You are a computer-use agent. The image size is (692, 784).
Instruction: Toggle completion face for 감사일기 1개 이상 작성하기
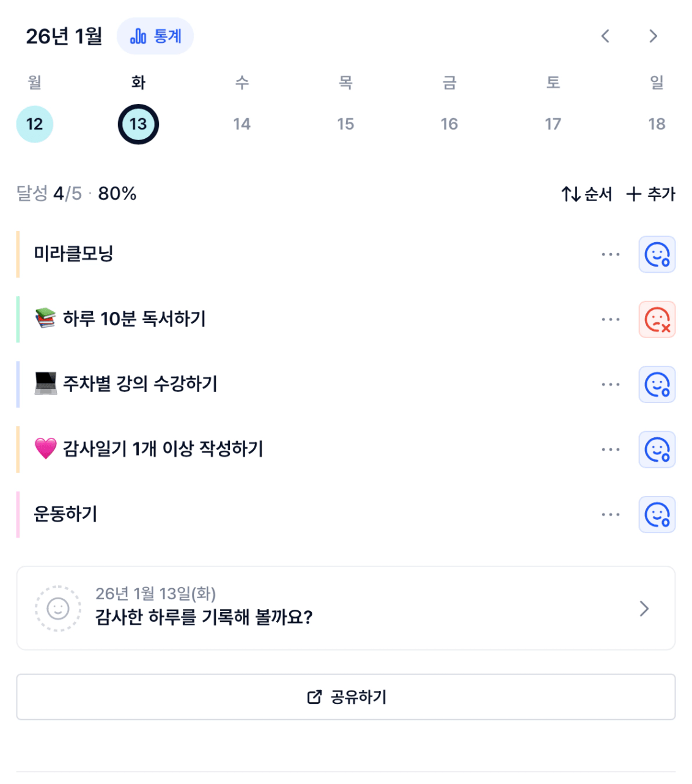click(x=657, y=449)
